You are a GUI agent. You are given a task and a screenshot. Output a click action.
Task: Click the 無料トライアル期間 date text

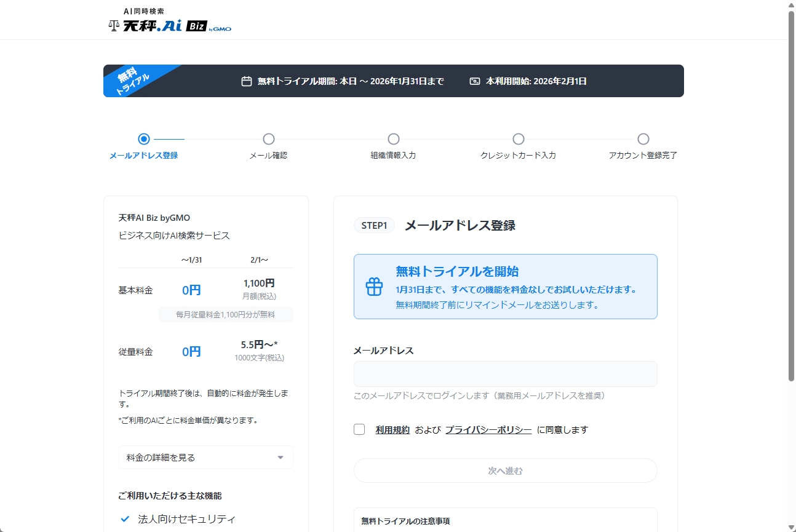[351, 81]
